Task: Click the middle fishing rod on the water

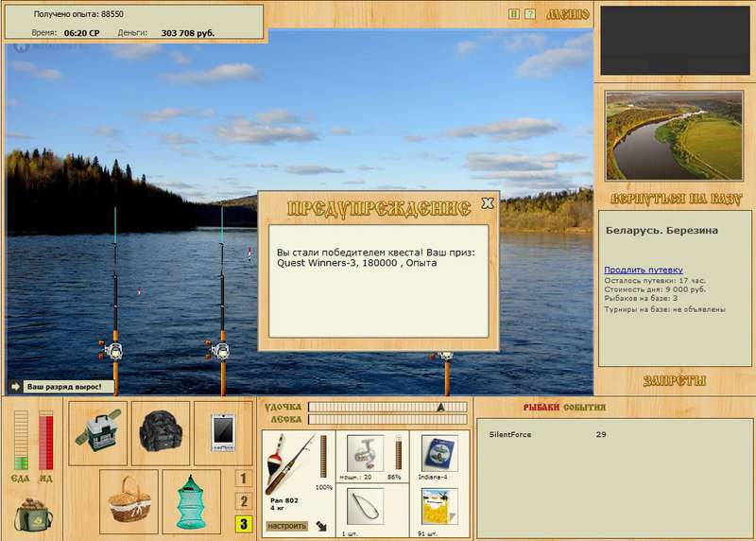Action: pos(222,302)
